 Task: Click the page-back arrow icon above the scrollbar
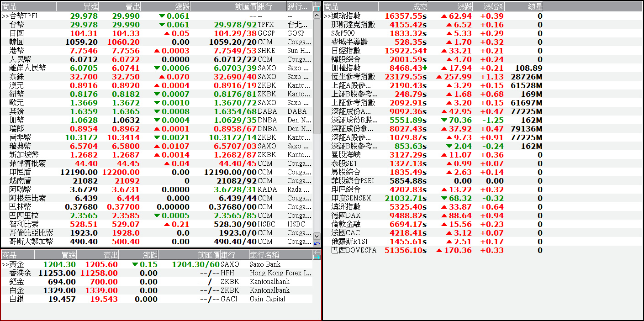[317, 3]
